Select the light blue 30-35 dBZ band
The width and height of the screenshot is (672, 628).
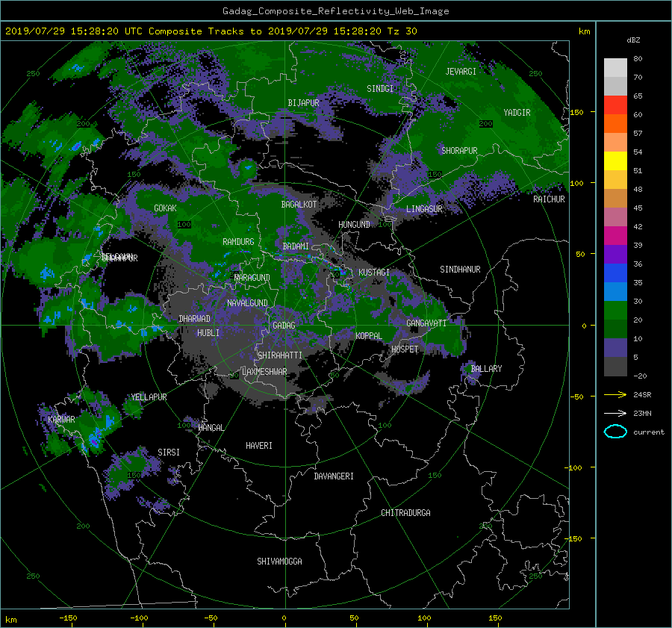click(615, 291)
